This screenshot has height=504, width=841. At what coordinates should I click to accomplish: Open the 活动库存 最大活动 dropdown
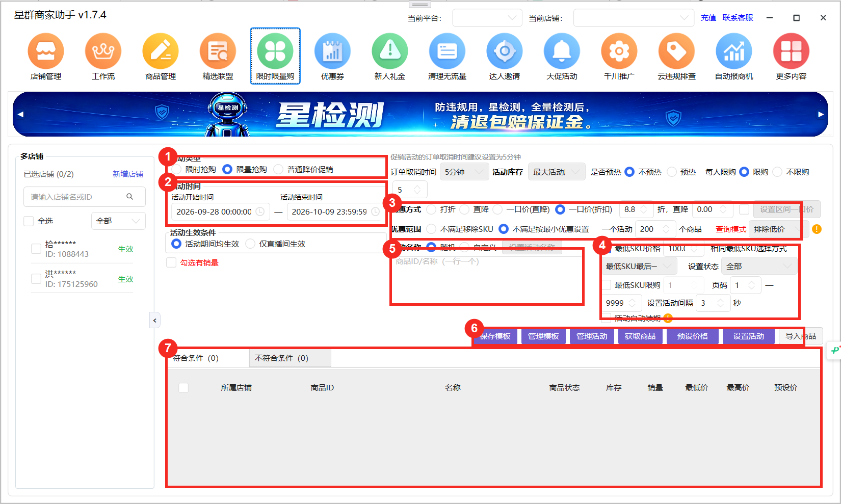click(557, 172)
